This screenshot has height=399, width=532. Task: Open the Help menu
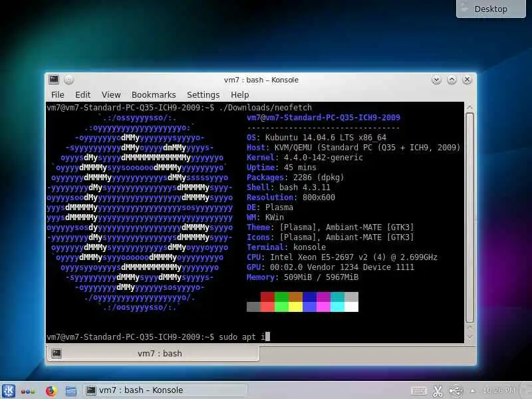[240, 94]
